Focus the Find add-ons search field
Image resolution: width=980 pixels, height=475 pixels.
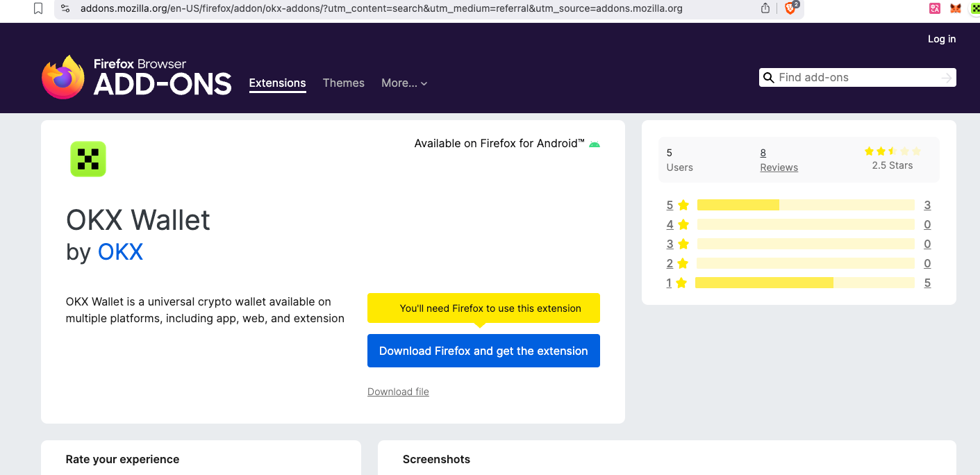854,78
